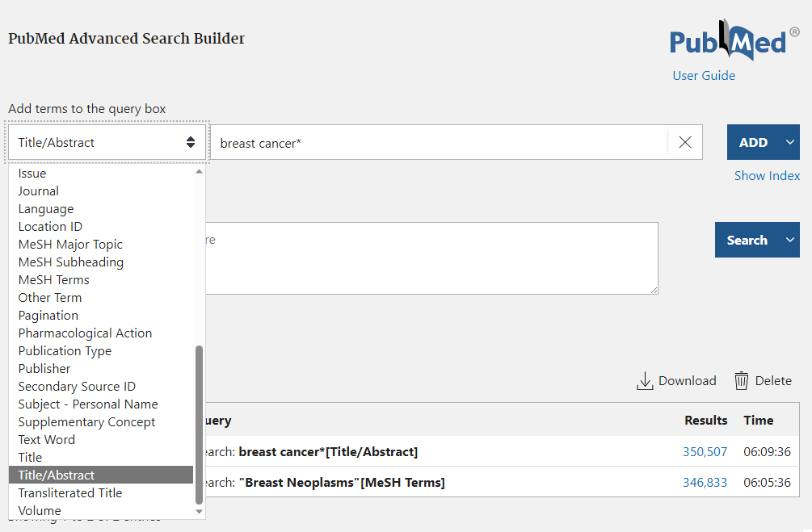Open the 346,833 results link
The image size is (812, 532).
click(x=705, y=482)
